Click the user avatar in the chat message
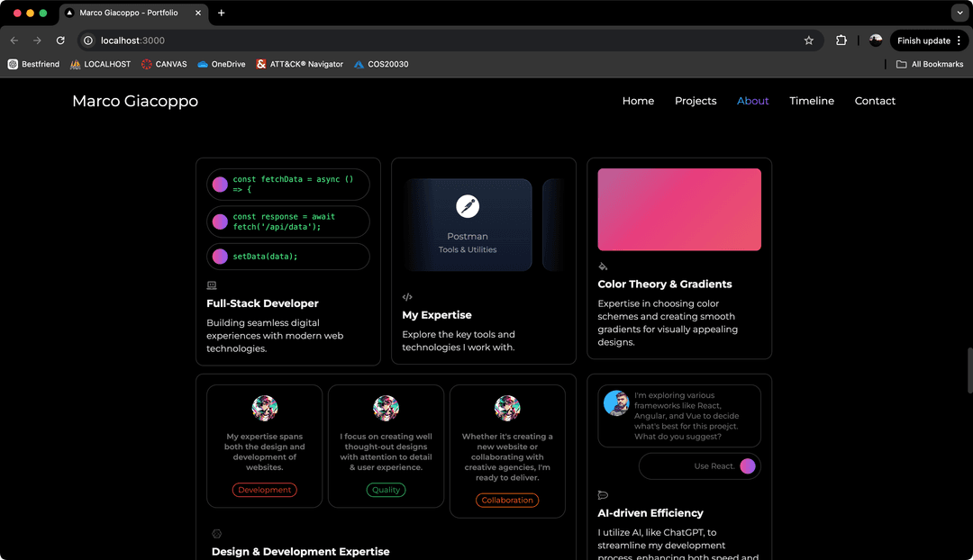Viewport: 973px width, 560px height. pyautogui.click(x=616, y=403)
